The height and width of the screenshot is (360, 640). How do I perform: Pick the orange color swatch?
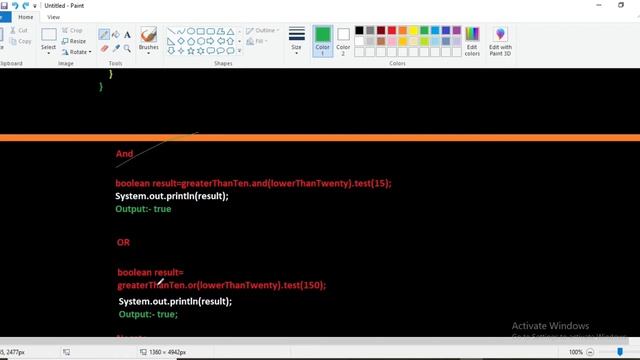(x=402, y=30)
